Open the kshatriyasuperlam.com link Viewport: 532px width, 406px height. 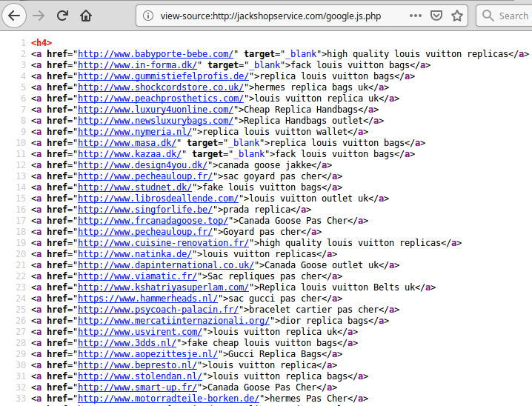(163, 287)
